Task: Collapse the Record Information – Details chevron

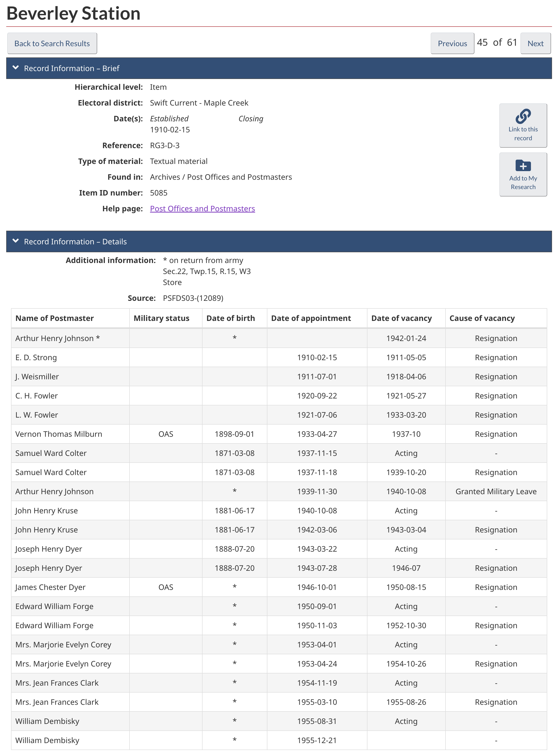Action: point(16,241)
